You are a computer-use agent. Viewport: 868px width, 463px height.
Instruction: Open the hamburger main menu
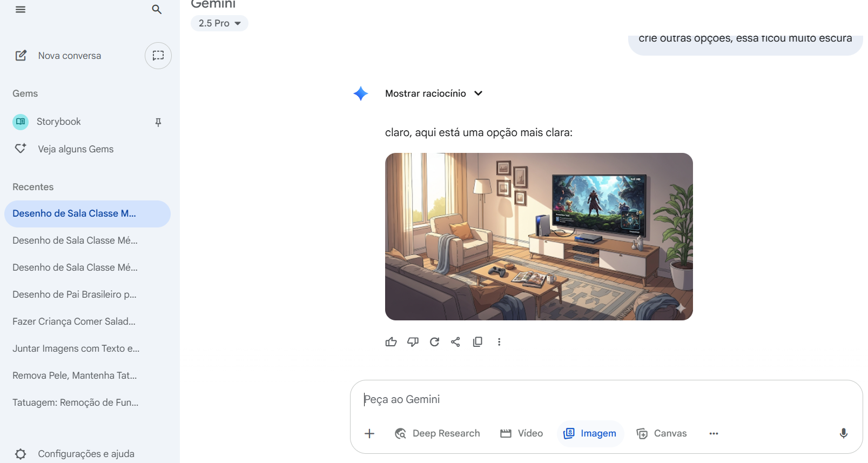(21, 10)
